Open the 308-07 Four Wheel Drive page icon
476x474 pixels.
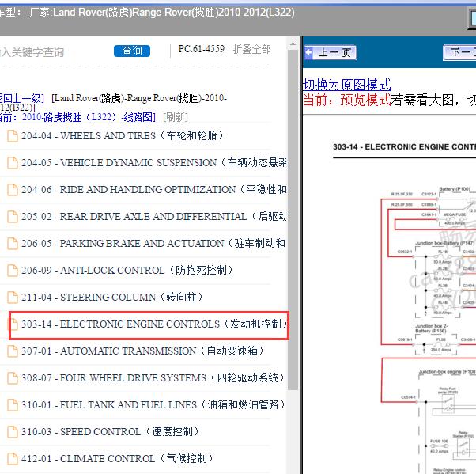tap(13, 378)
